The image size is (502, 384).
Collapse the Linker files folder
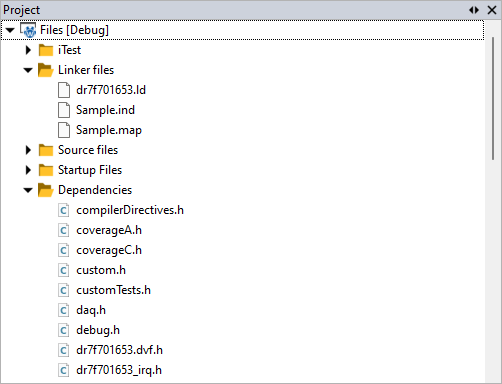click(28, 70)
